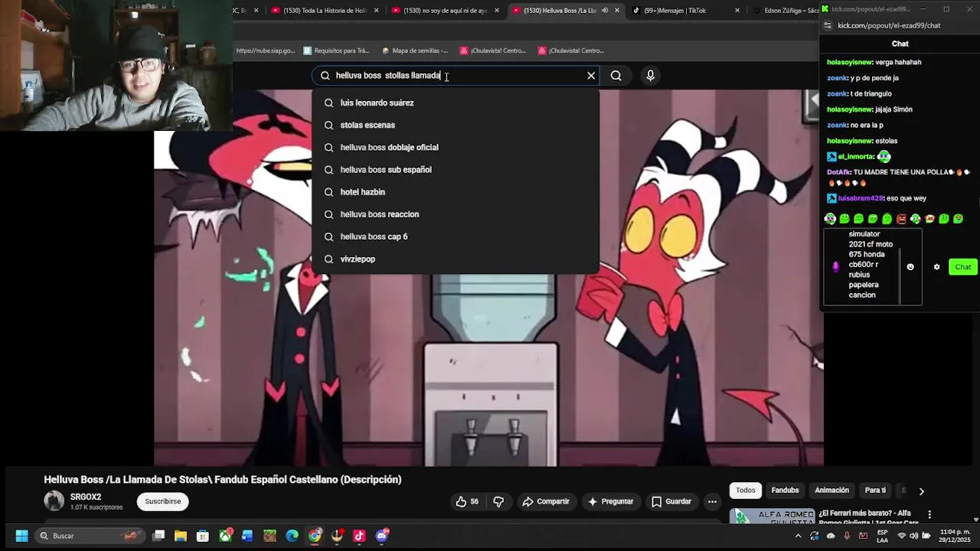
Task: Click the purple microphone icon in chat input
Action: click(835, 267)
